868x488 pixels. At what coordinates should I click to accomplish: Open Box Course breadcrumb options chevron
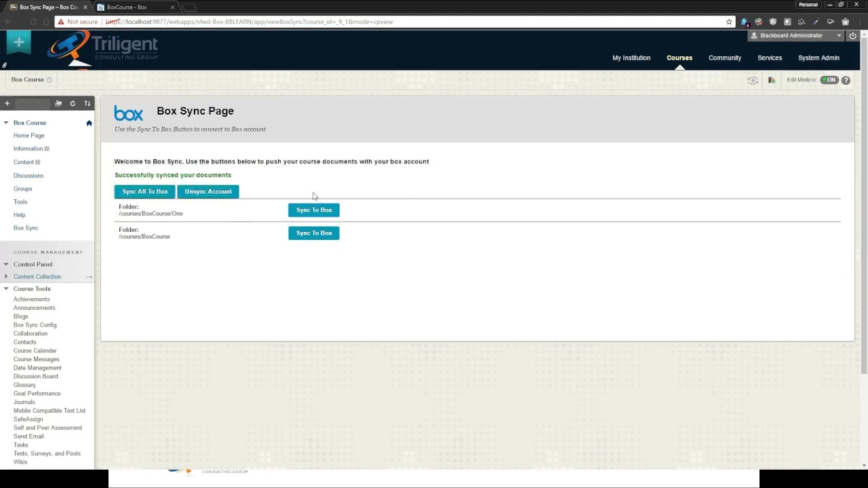50,80
